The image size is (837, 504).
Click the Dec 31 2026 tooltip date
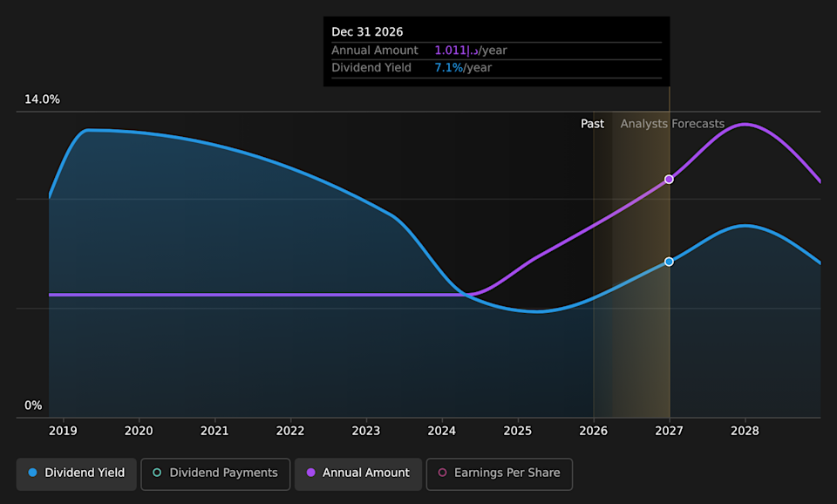click(x=367, y=32)
